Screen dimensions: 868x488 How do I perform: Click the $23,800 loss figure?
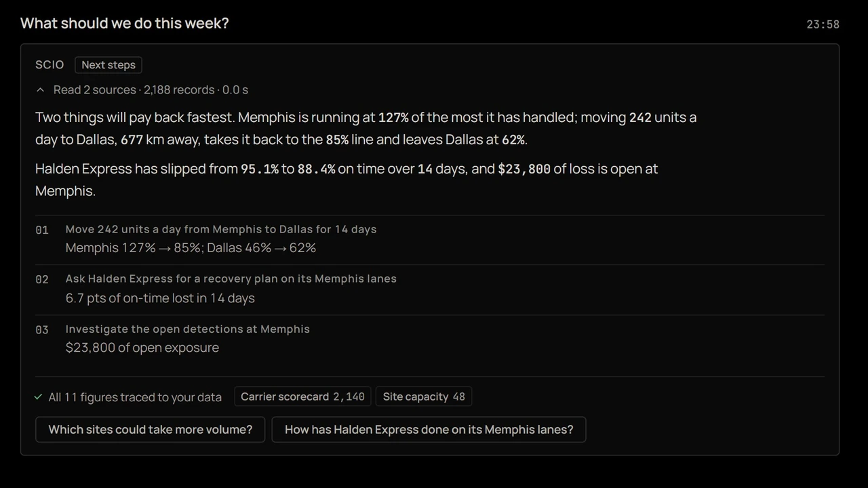(524, 169)
